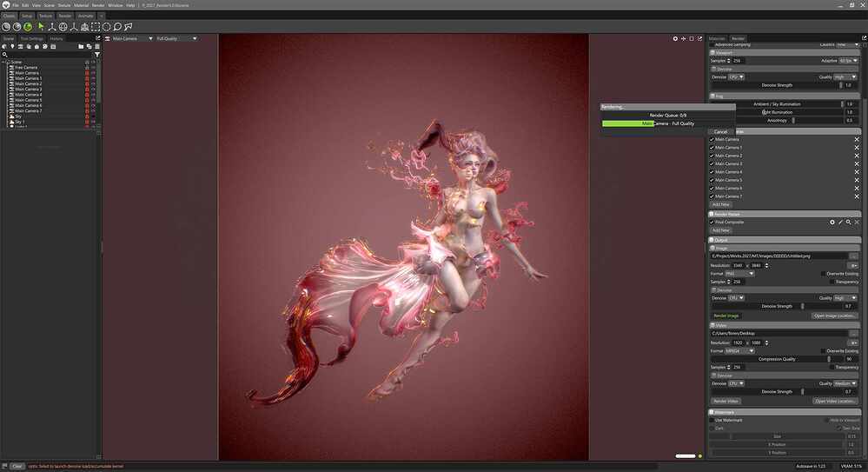Image resolution: width=868 pixels, height=472 pixels.
Task: Enable Overwrite Existing for video output
Action: 823,351
